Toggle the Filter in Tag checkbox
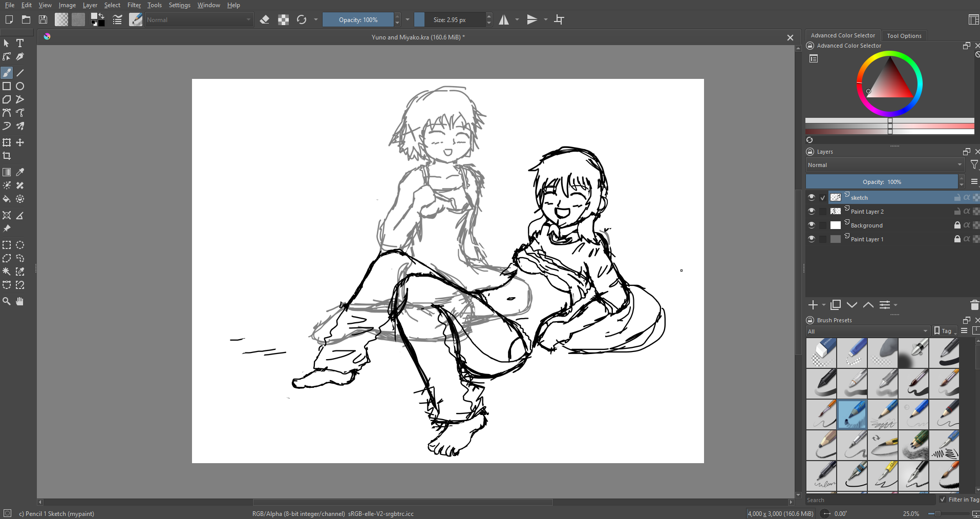Screen dimensions: 980x519 click(943, 500)
